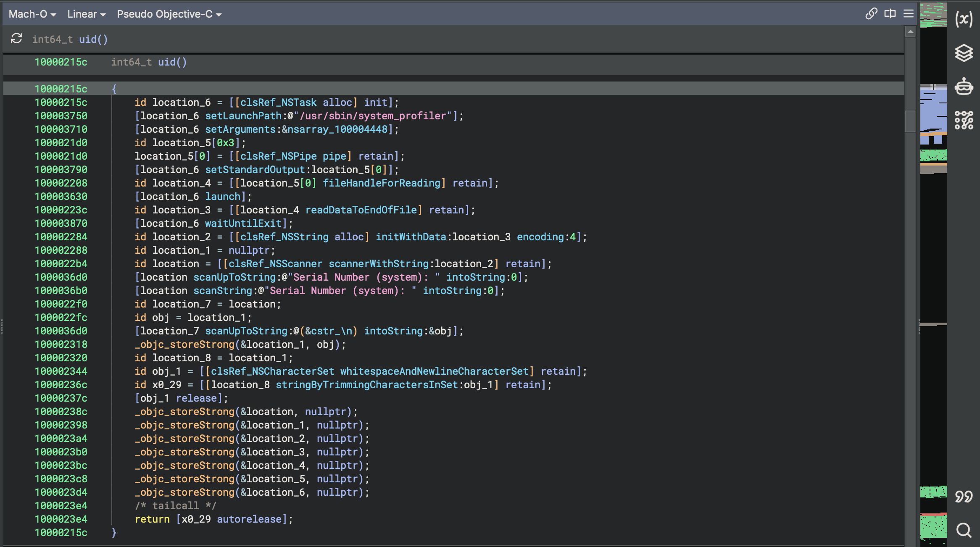980x547 pixels.
Task: Click clsRef_NSTask class reference
Action: (278, 102)
